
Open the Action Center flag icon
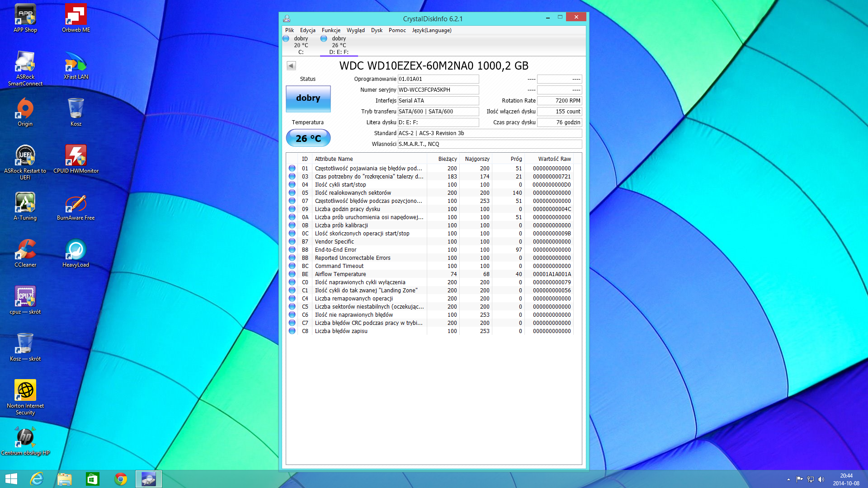pos(800,479)
